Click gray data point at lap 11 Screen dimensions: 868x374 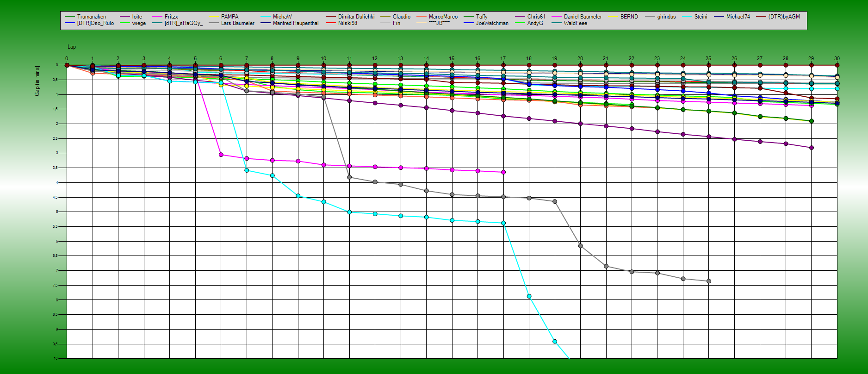349,177
